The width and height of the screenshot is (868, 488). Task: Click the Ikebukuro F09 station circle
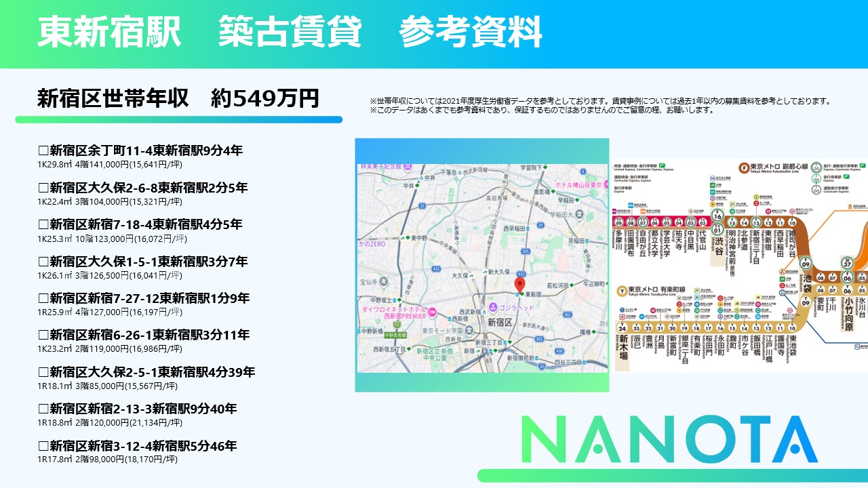pos(807,264)
